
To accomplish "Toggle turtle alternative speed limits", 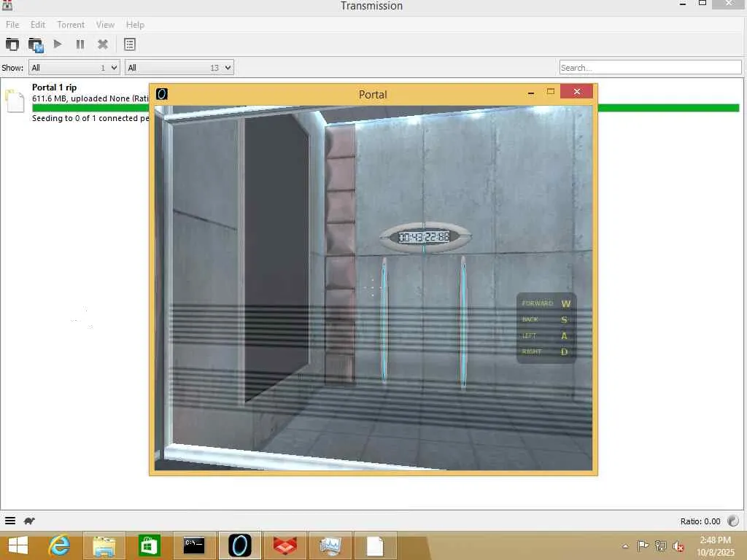I will (29, 521).
